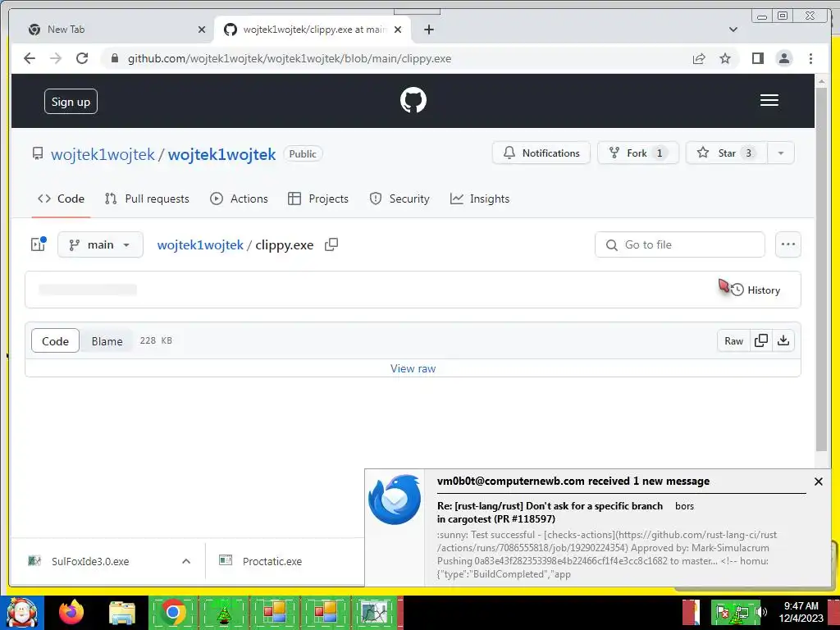Open the main branch selector dropdown

100,244
